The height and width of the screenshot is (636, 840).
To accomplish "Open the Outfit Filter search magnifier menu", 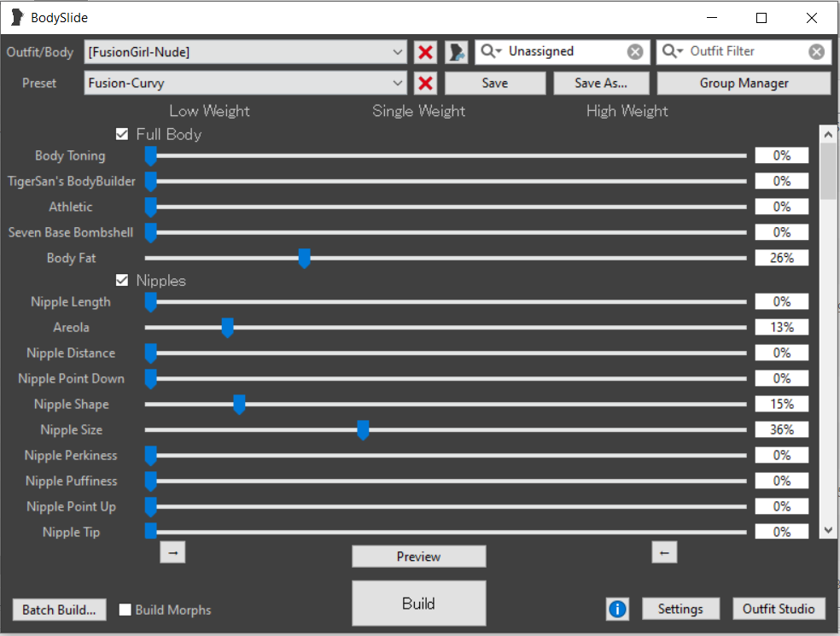I will [x=673, y=51].
